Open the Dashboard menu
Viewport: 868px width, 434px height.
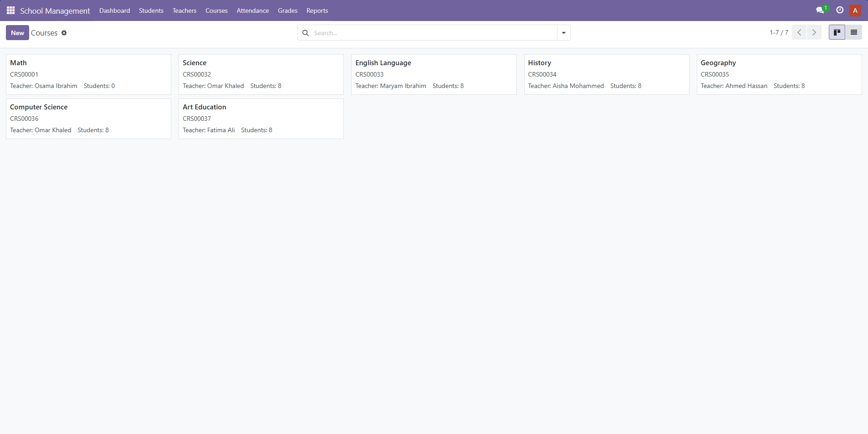[x=115, y=10]
